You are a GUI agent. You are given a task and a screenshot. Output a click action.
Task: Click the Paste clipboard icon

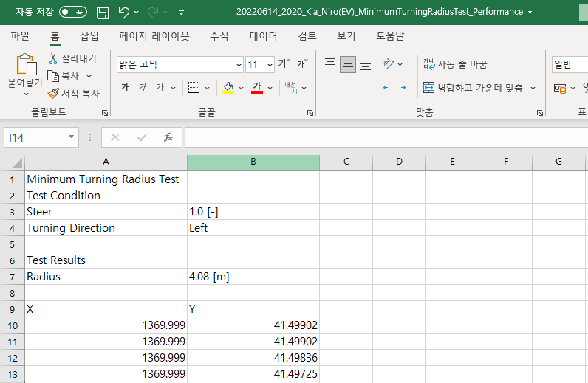coord(24,65)
